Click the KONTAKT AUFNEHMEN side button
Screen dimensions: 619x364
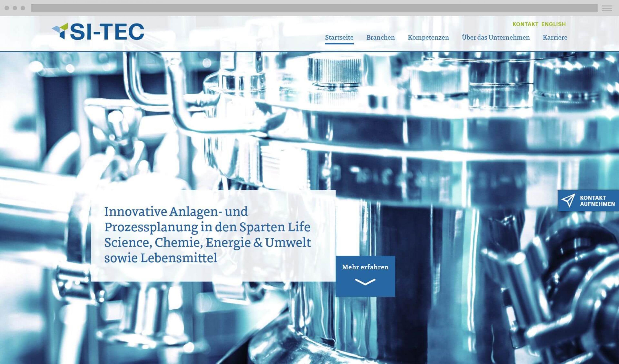(x=588, y=201)
